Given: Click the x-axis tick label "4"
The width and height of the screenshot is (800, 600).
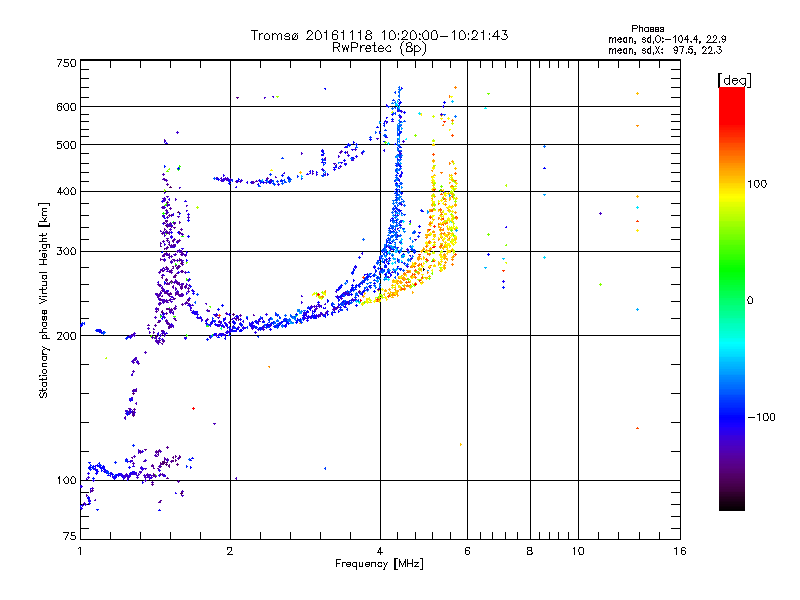Looking at the screenshot, I should click(x=380, y=551).
